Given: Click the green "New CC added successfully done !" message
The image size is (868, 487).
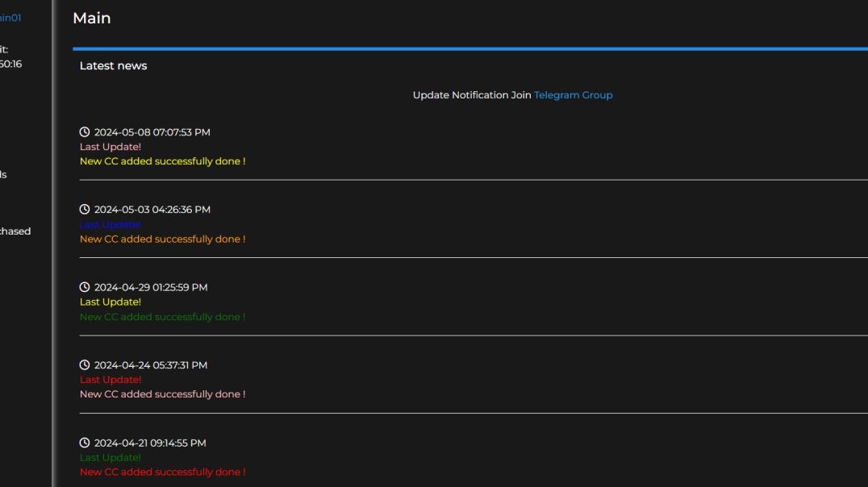Looking at the screenshot, I should (162, 317).
